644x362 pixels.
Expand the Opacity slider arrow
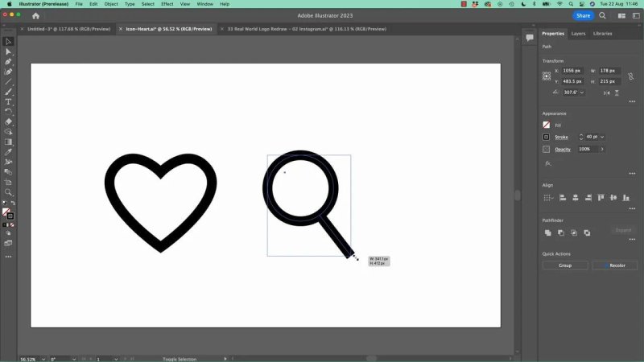click(602, 150)
